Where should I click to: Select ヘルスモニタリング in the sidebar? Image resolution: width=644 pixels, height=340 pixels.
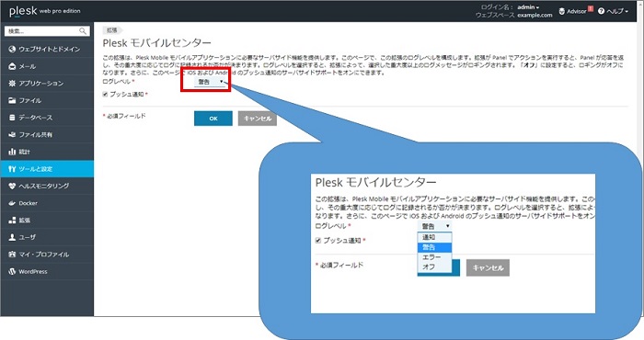pos(47,186)
